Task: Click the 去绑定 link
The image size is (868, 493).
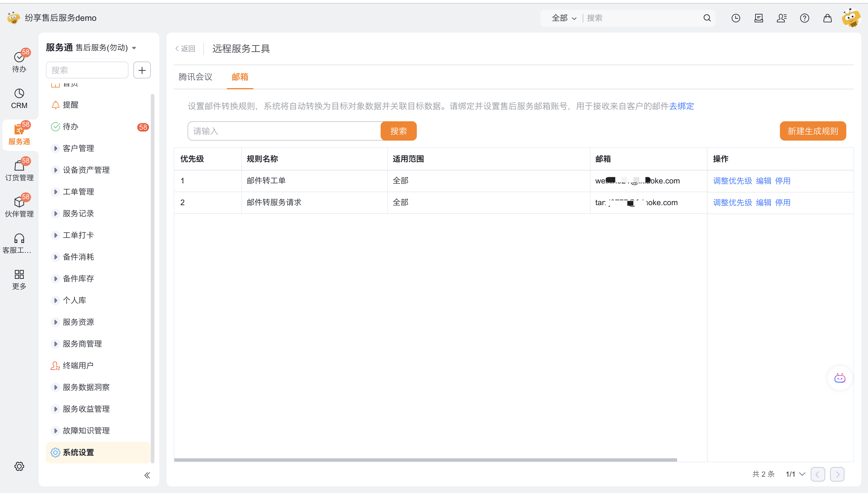Action: tap(681, 106)
